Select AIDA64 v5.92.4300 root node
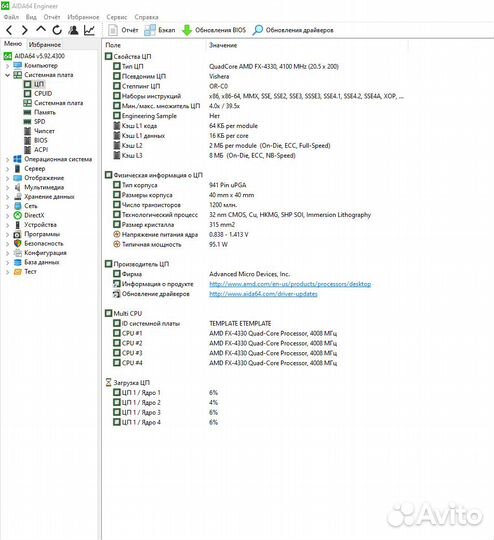 (34, 56)
